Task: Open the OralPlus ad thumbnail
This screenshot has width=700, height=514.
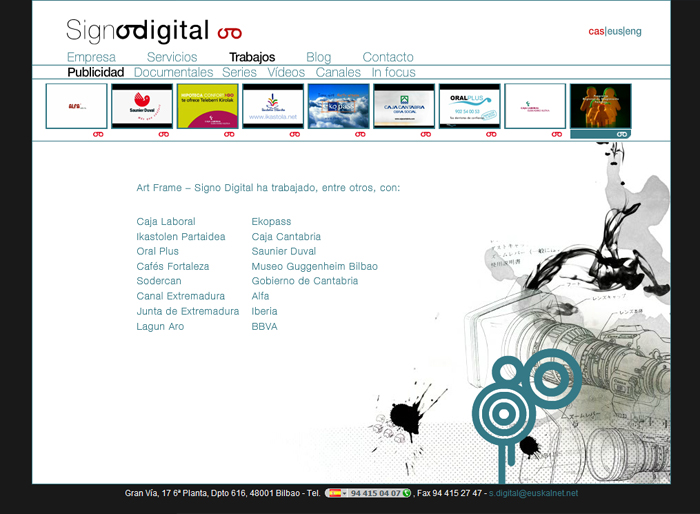Action: coord(470,106)
